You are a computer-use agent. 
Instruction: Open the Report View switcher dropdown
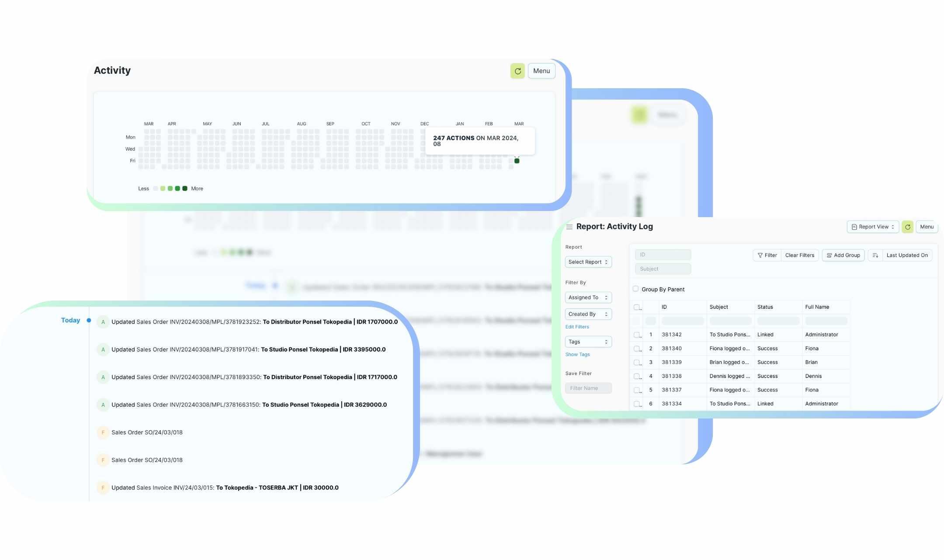pos(872,227)
